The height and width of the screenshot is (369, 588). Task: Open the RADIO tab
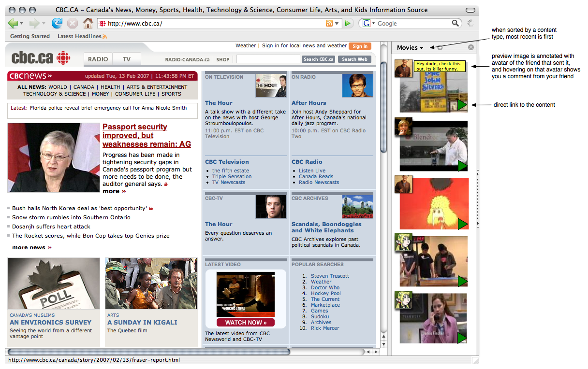[98, 59]
